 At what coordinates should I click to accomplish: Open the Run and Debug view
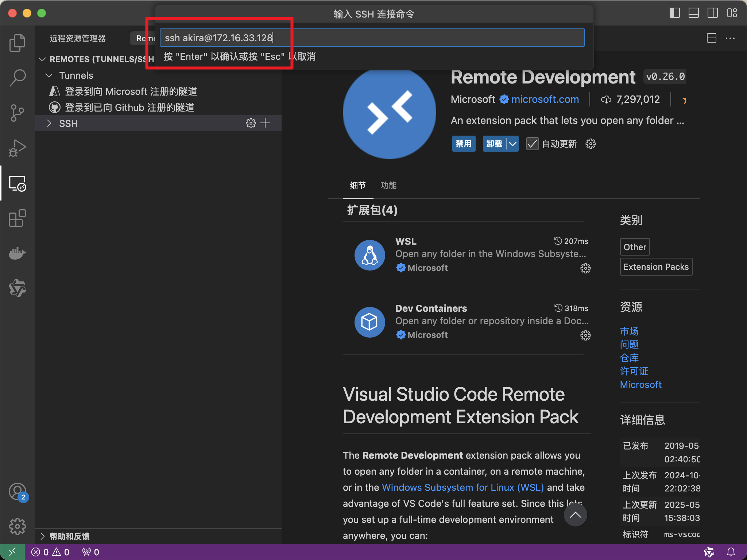[17, 148]
